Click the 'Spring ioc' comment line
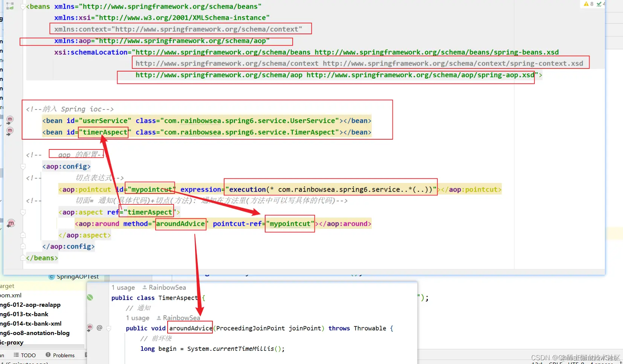Image resolution: width=623 pixels, height=364 pixels. (x=70, y=109)
